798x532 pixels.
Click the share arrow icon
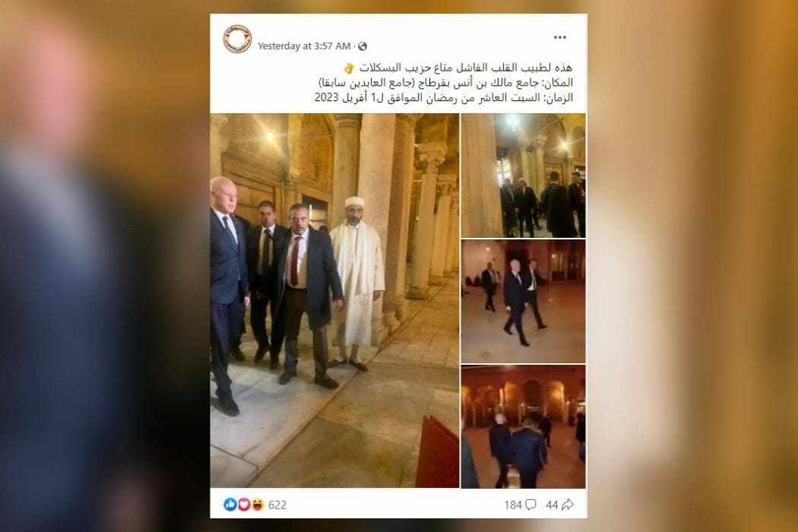point(568,505)
